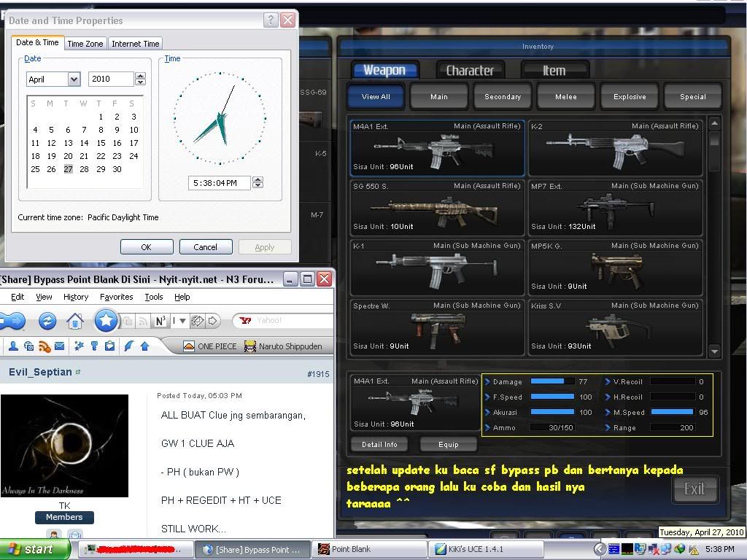Click the Exit button in Inventory
Viewport: 747px width, 560px height.
694,489
